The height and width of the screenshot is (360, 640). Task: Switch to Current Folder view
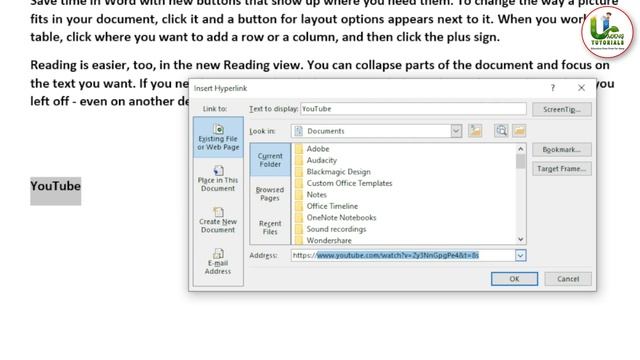pos(270,160)
